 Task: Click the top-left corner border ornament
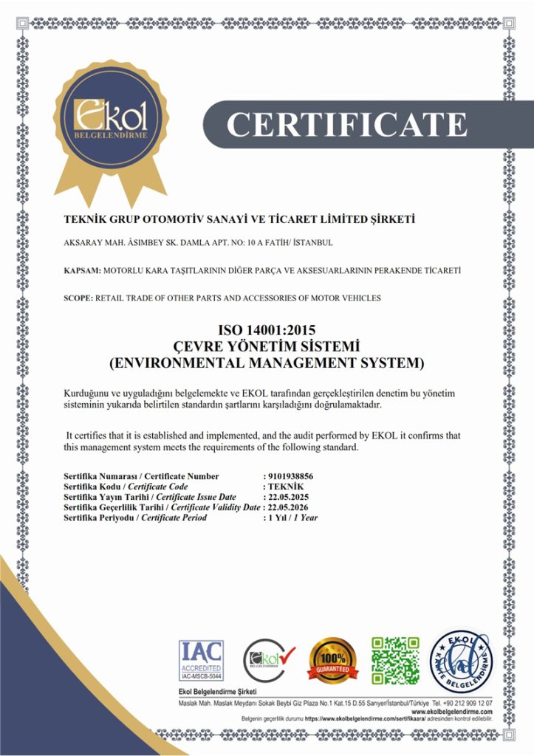[x=22, y=23]
